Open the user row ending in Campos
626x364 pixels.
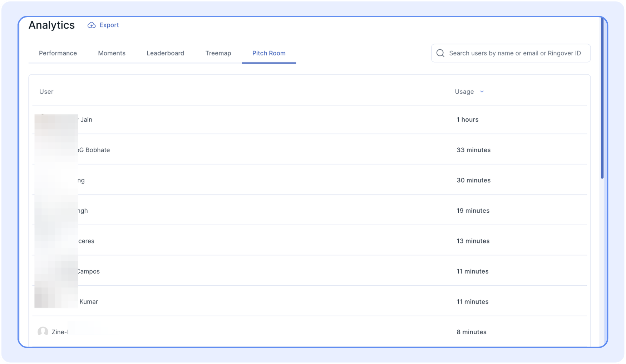click(x=89, y=271)
